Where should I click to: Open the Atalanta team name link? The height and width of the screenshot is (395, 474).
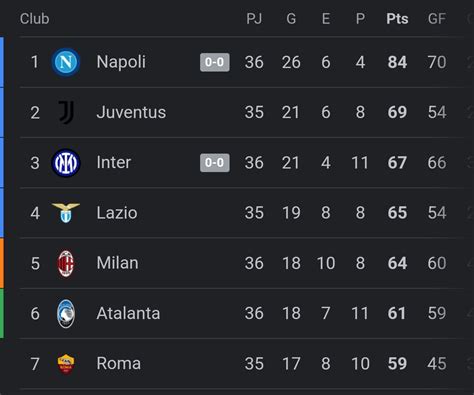click(128, 313)
